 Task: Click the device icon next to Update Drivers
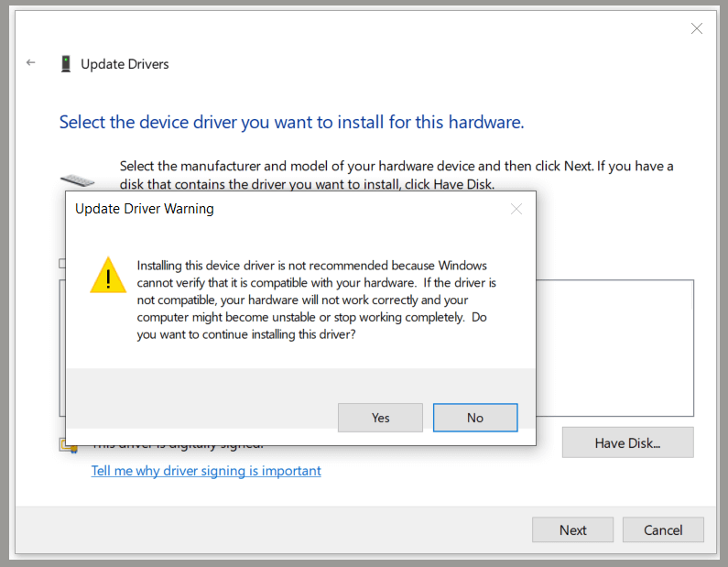pyautogui.click(x=66, y=64)
